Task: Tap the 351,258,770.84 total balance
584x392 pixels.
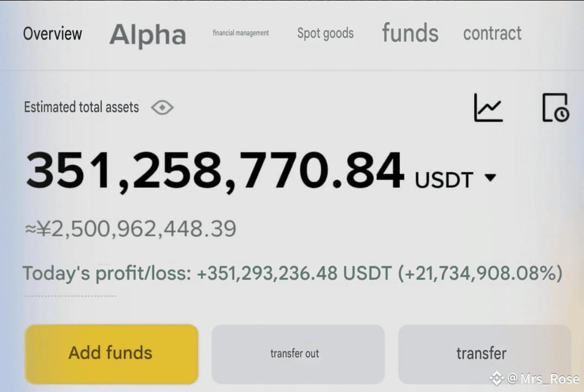Action: 215,172
